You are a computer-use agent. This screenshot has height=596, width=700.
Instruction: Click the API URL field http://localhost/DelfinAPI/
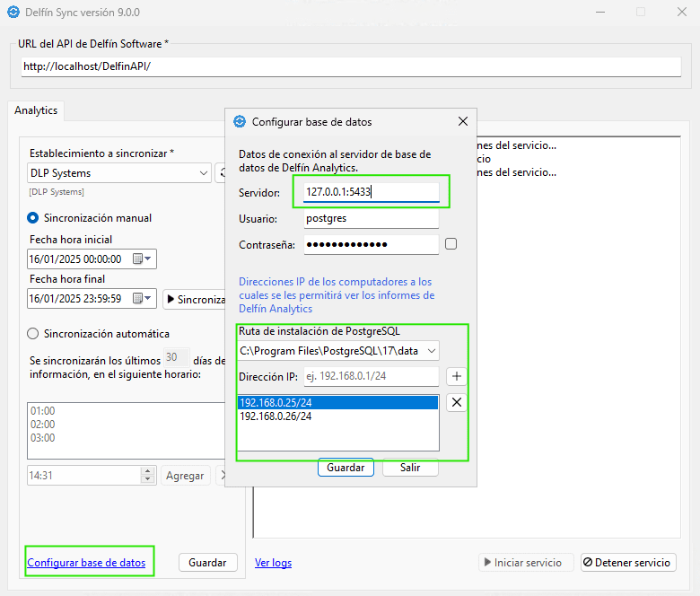click(351, 66)
